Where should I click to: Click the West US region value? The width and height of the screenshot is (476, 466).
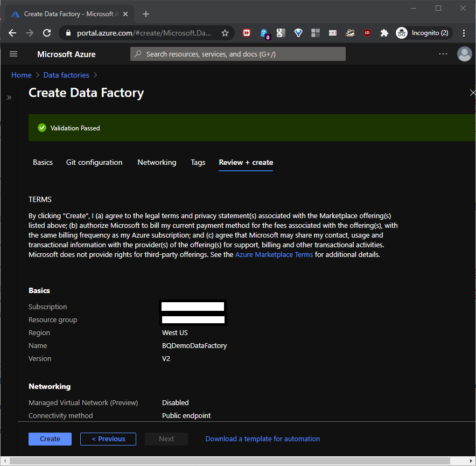pos(175,332)
